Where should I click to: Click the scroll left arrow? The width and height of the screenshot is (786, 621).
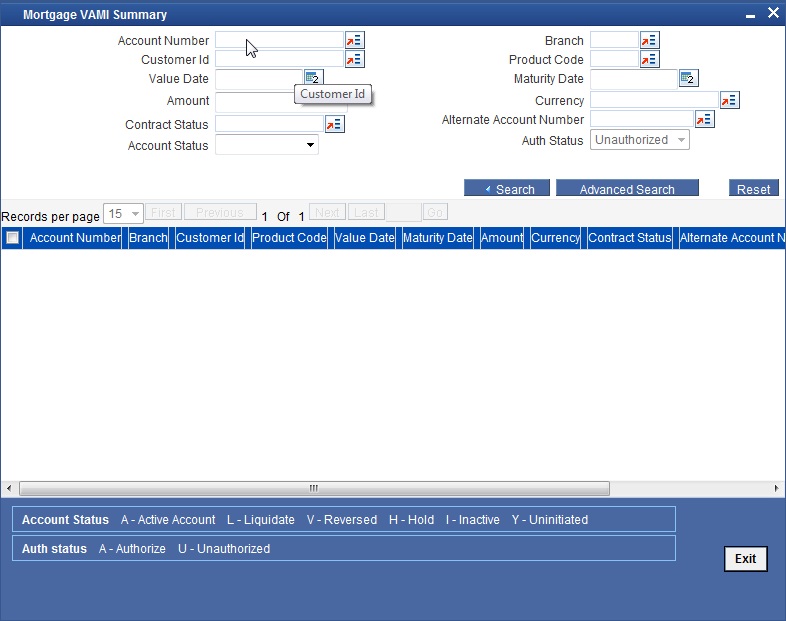pyautogui.click(x=9, y=488)
